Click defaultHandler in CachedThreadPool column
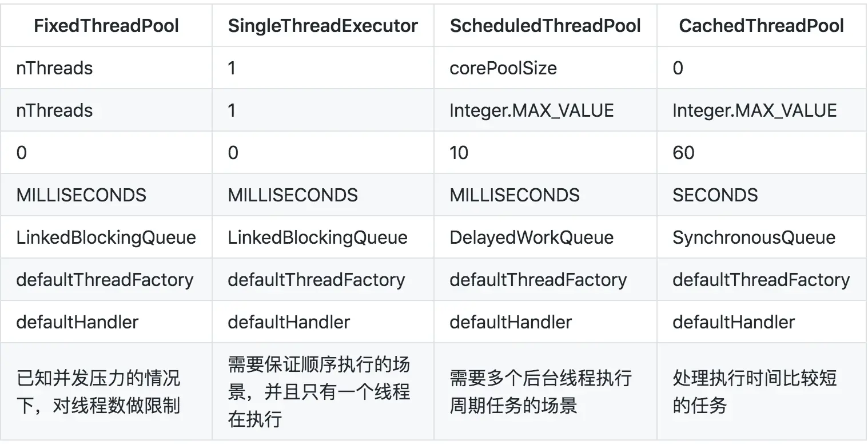Screen dimensions: 868x444 pyautogui.click(x=733, y=322)
